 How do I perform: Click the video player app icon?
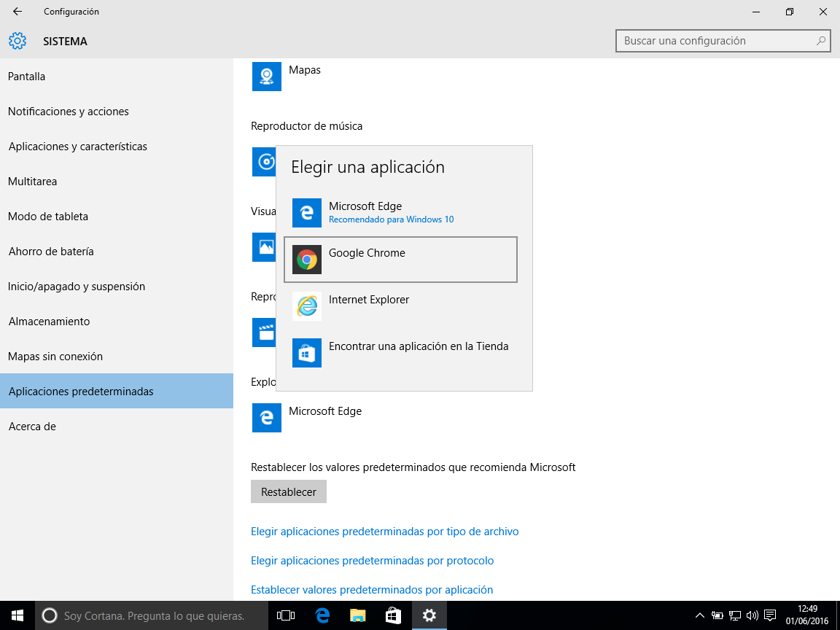point(264,332)
